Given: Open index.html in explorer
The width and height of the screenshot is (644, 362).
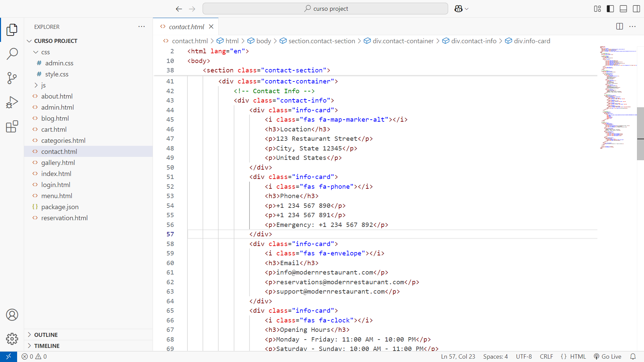Looking at the screenshot, I should coord(89,174).
